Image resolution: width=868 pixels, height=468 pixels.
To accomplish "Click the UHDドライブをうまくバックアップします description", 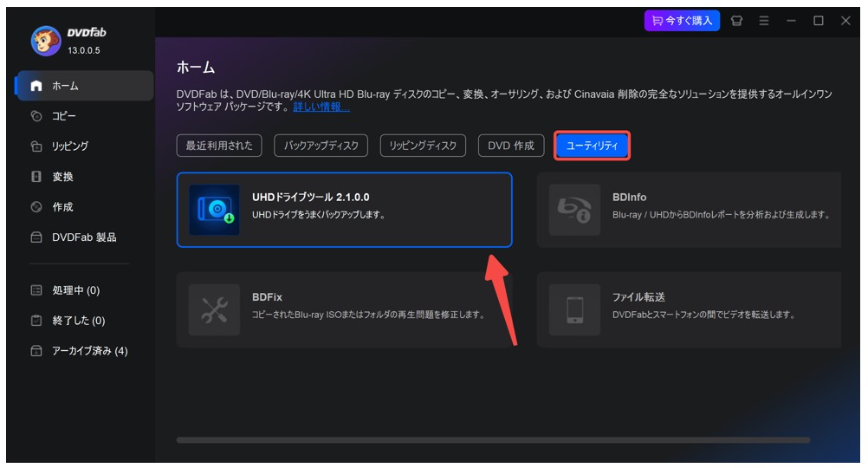I will pyautogui.click(x=318, y=214).
